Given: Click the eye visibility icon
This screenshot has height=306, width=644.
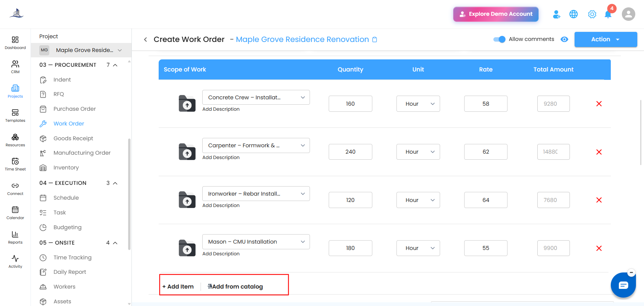Looking at the screenshot, I should tap(565, 39).
